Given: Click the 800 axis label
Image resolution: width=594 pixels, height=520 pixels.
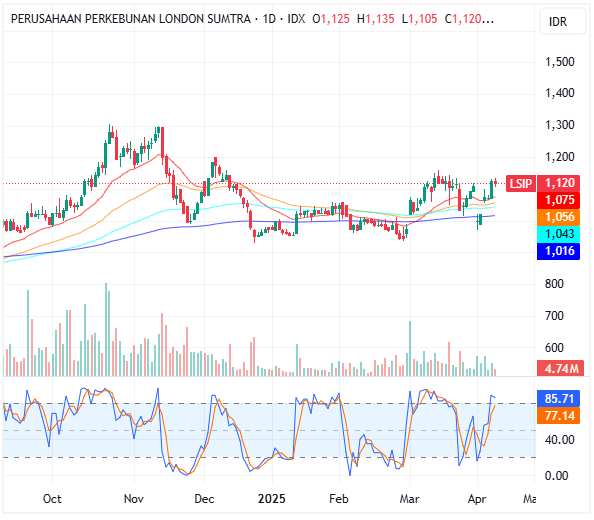Looking at the screenshot, I should (554, 284).
